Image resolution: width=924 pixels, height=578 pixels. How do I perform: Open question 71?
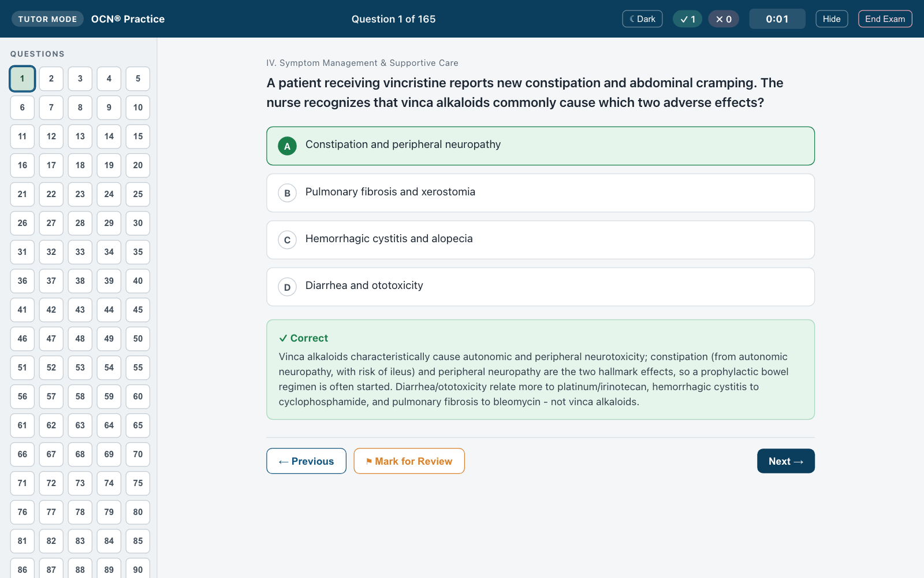tap(23, 483)
